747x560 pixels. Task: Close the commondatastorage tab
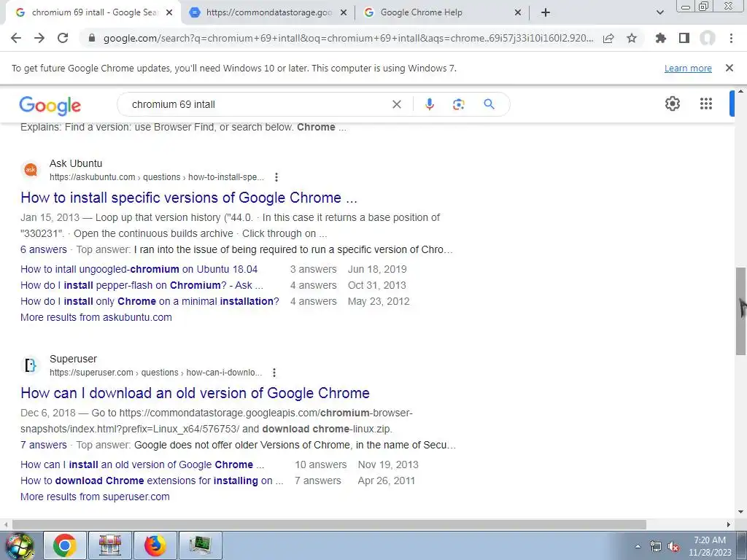344,13
